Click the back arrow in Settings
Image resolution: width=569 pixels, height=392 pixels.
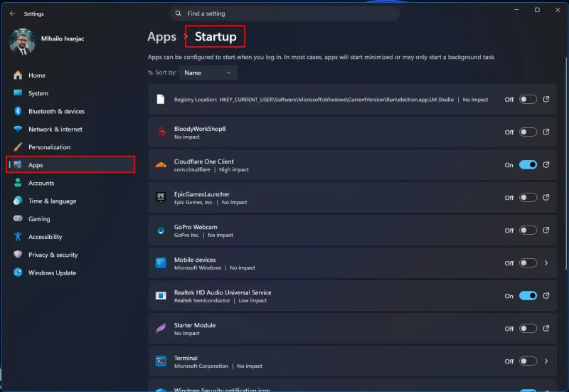click(x=12, y=14)
